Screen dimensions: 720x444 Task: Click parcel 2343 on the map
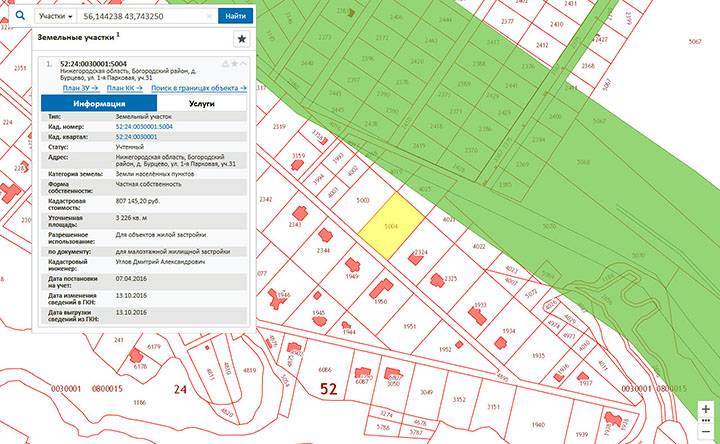tap(295, 225)
